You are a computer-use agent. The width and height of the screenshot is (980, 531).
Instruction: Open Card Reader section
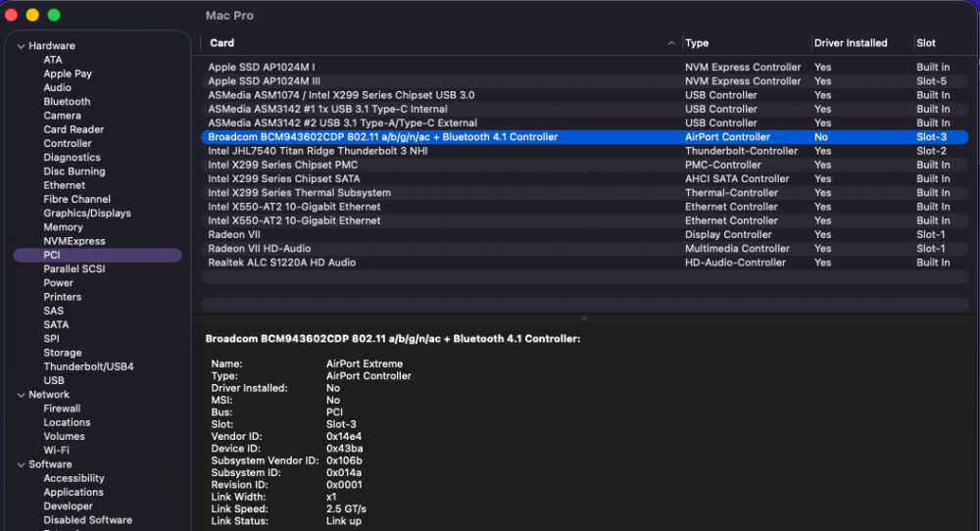[x=73, y=129]
